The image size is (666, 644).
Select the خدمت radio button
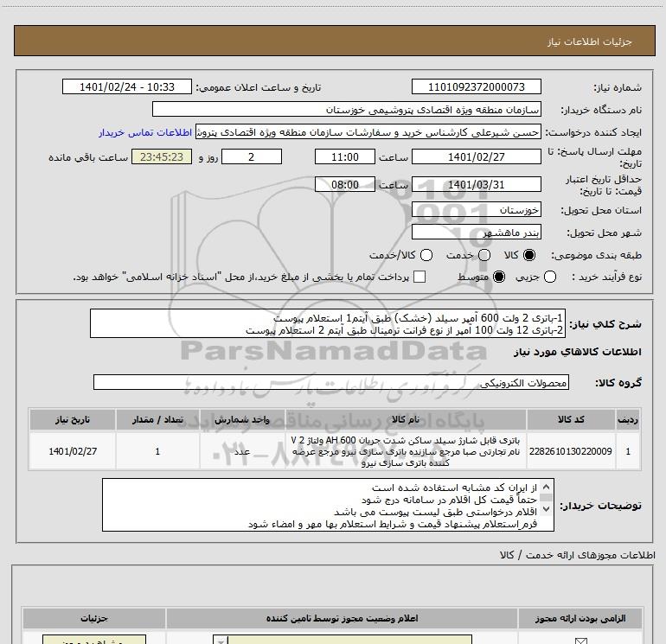(484, 255)
